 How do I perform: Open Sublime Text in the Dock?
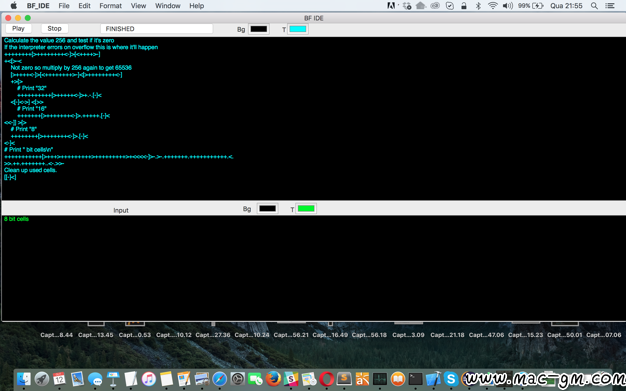(x=344, y=378)
